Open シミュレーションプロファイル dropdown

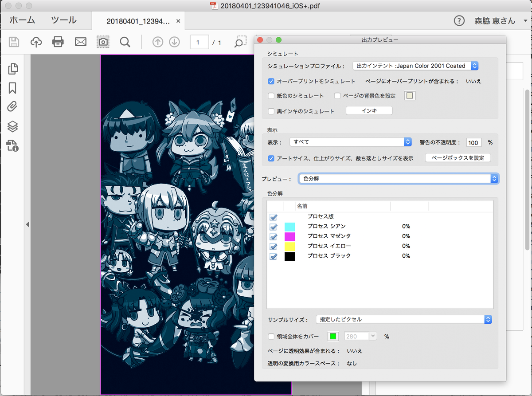click(415, 66)
